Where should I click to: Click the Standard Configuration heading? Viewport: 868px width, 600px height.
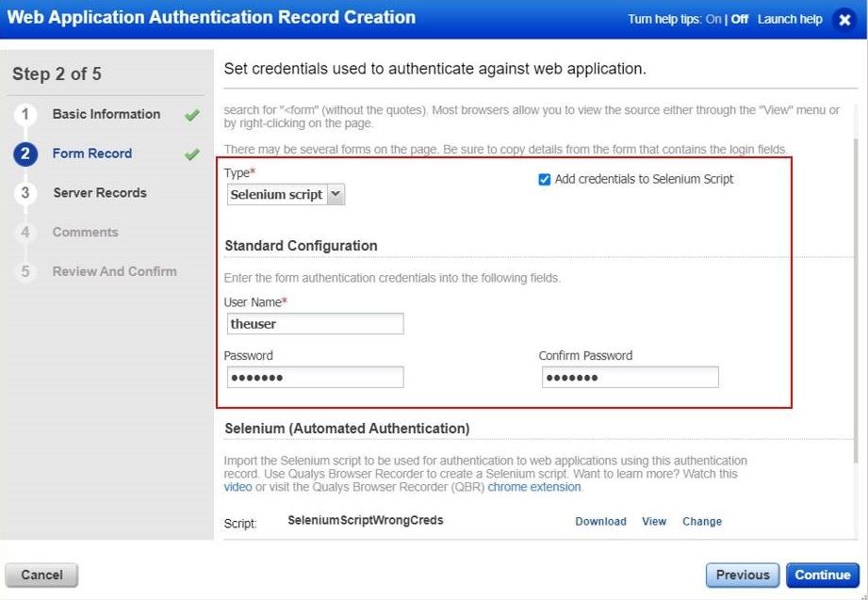tap(302, 246)
